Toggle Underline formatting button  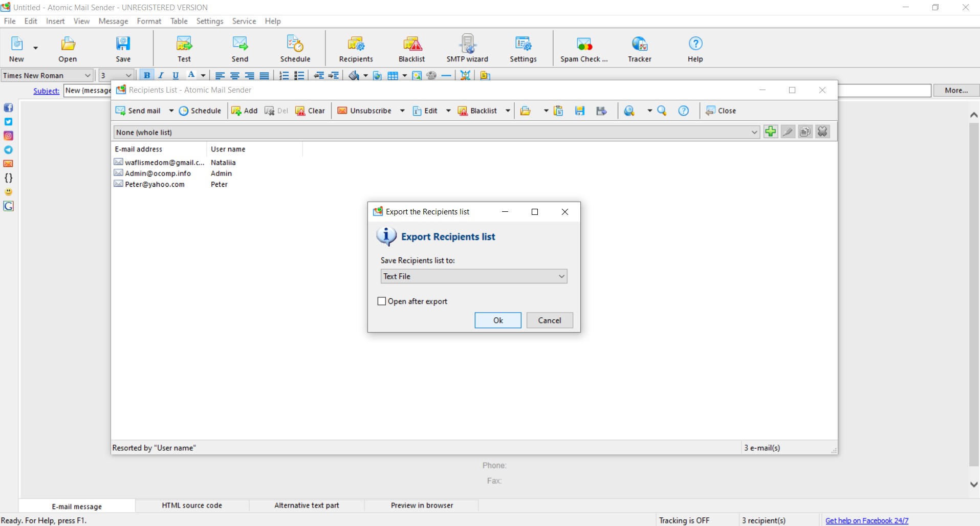(176, 75)
